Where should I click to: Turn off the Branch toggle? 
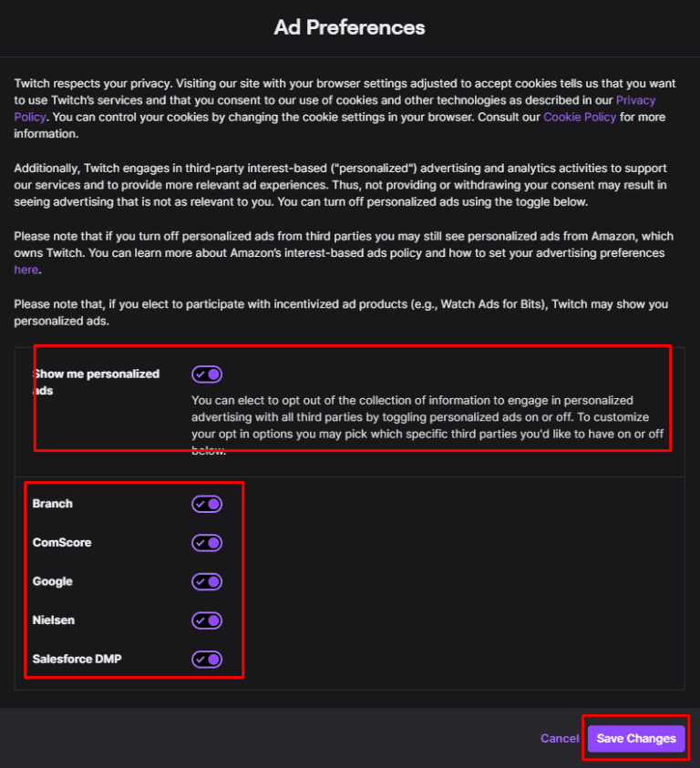click(207, 504)
